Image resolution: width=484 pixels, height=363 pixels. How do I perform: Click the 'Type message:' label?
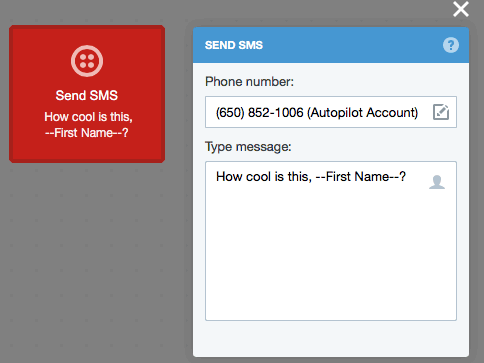point(248,147)
